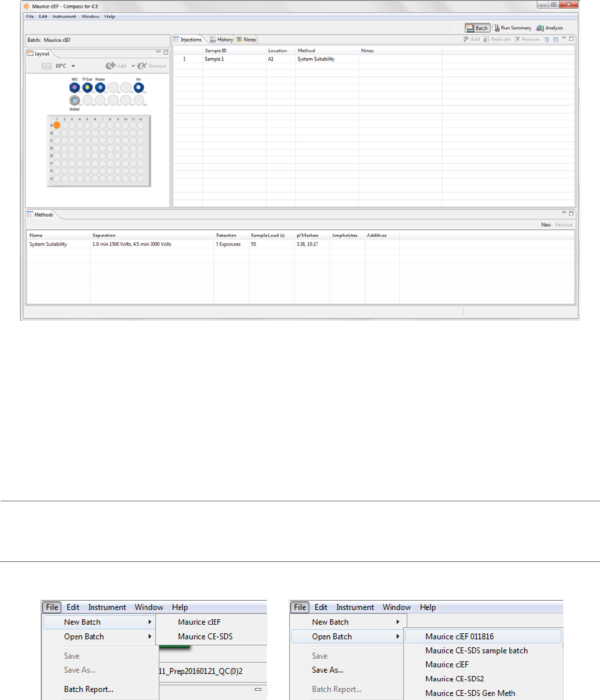Viewport: 600px width, 700px height.
Task: Maximize the Layout pane
Action: (x=165, y=53)
